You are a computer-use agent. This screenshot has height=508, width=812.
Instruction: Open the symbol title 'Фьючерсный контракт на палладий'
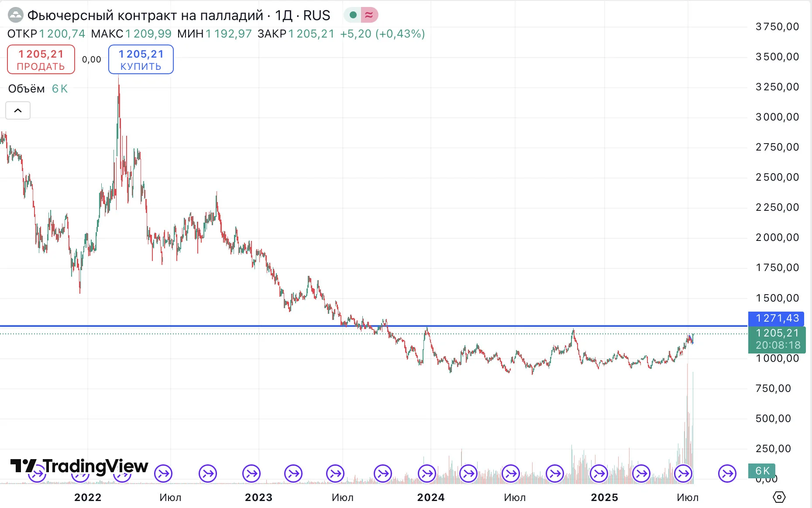pyautogui.click(x=145, y=15)
